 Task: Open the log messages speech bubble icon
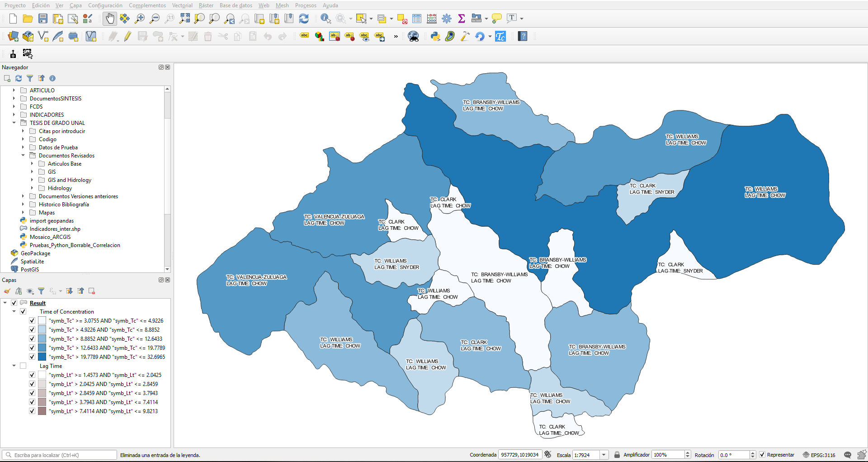click(848, 455)
